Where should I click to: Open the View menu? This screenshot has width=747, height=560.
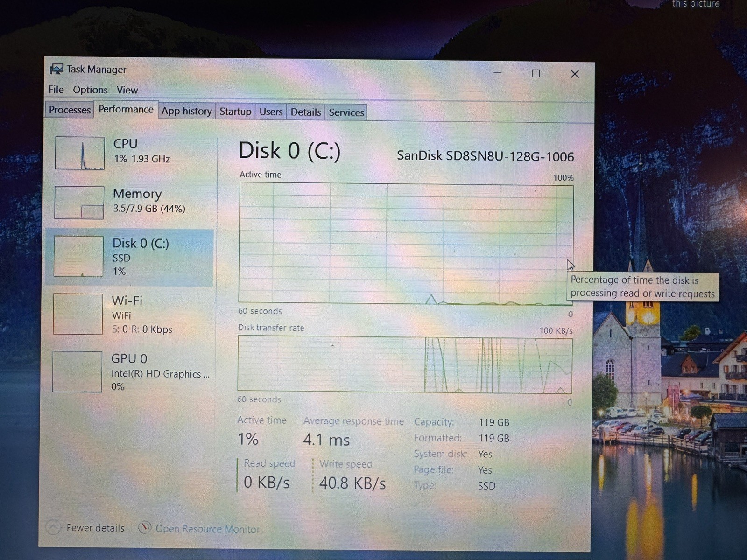pyautogui.click(x=127, y=90)
